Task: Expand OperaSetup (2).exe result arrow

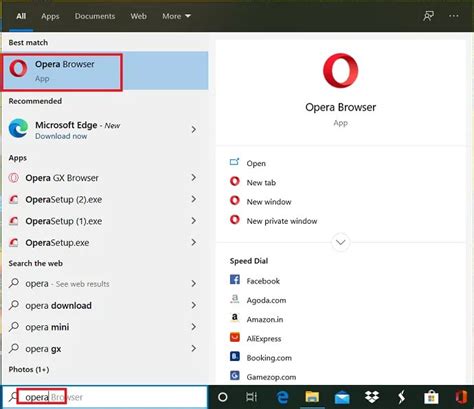Action: pos(193,199)
